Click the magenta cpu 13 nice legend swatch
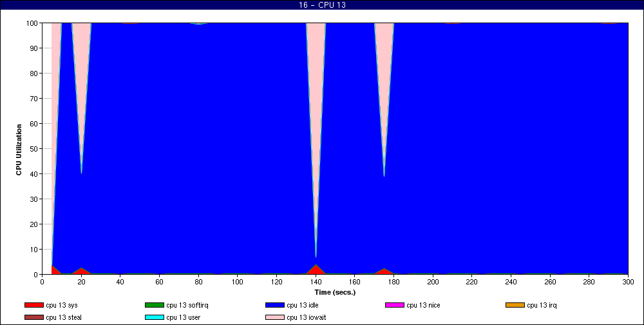The width and height of the screenshot is (644, 325). click(395, 305)
